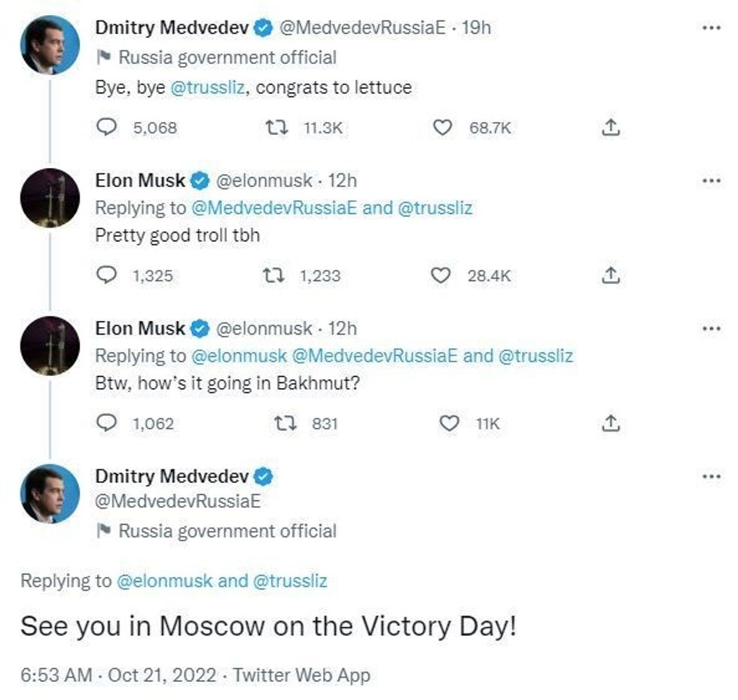
Task: Open more options on "Pretty good troll" tweet
Action: click(711, 181)
